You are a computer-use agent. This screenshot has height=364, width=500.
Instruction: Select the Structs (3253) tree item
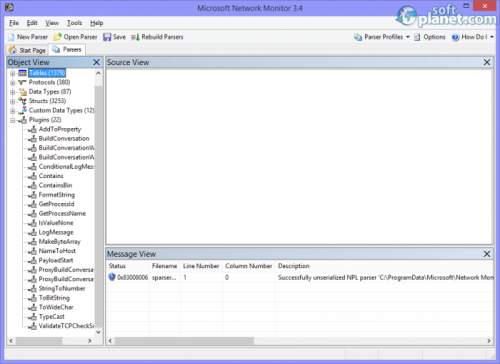(47, 101)
